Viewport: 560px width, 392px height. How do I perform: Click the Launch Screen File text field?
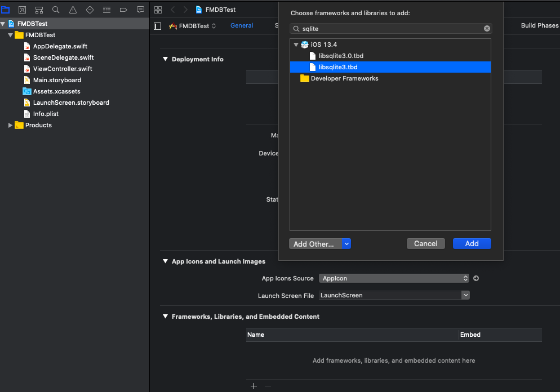tap(390, 295)
